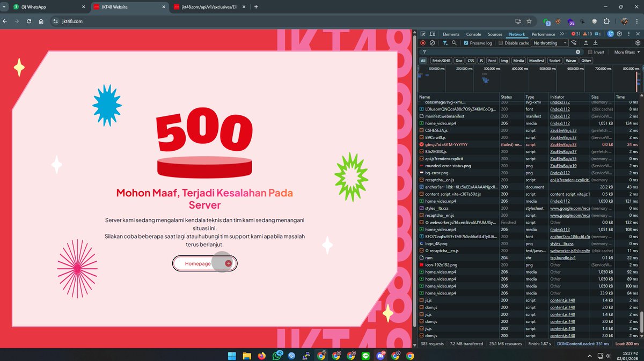Go to browser home page icon

(x=41, y=21)
